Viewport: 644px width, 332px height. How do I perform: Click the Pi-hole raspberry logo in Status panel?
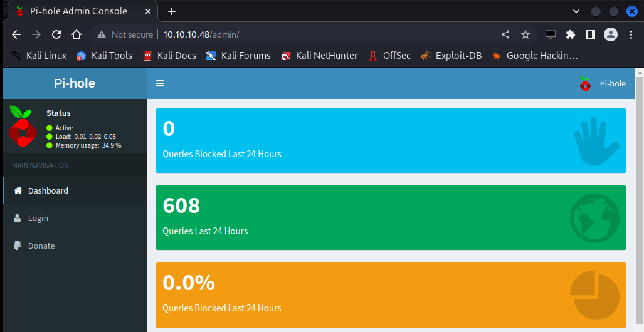[x=23, y=127]
